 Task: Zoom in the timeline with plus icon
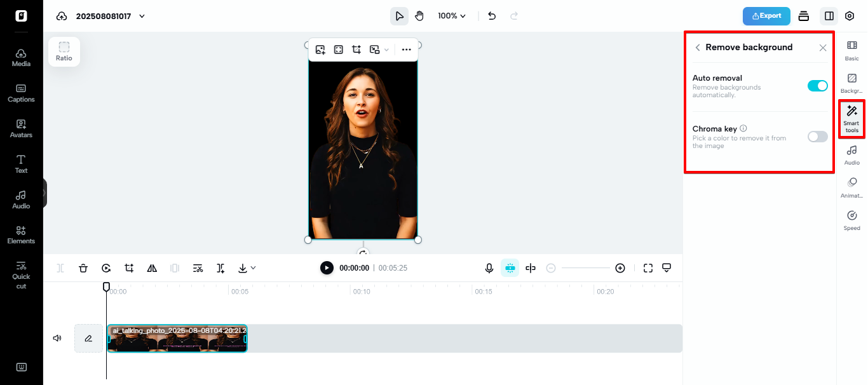pos(620,268)
